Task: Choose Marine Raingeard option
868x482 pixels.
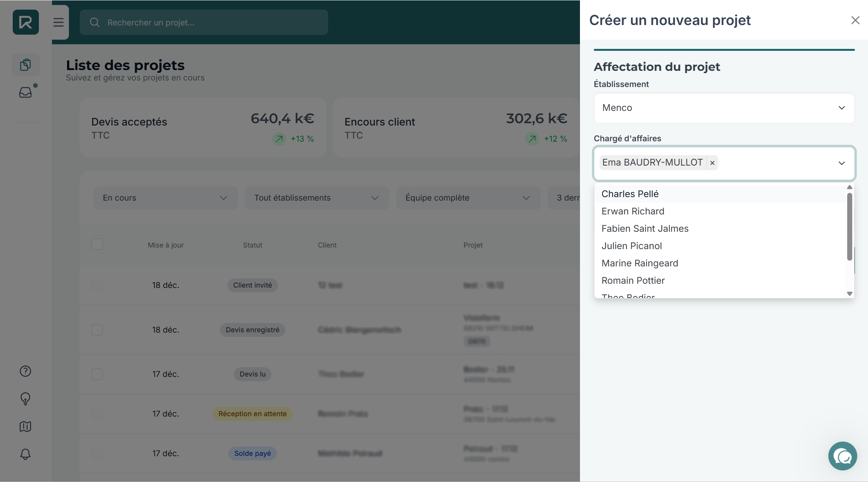Action: pos(640,263)
